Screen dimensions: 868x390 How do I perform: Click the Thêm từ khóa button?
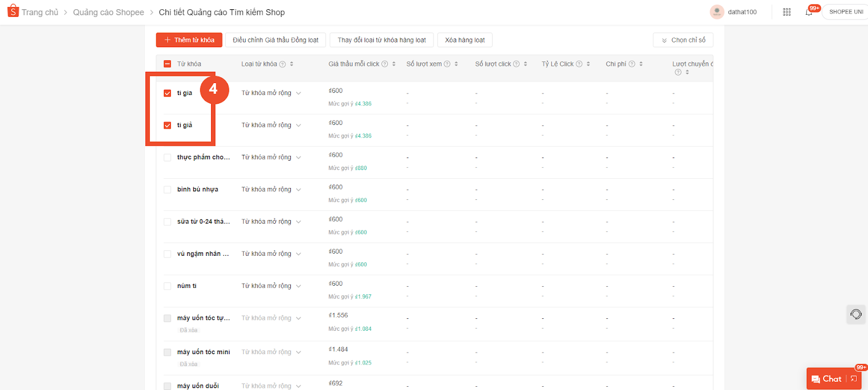189,40
